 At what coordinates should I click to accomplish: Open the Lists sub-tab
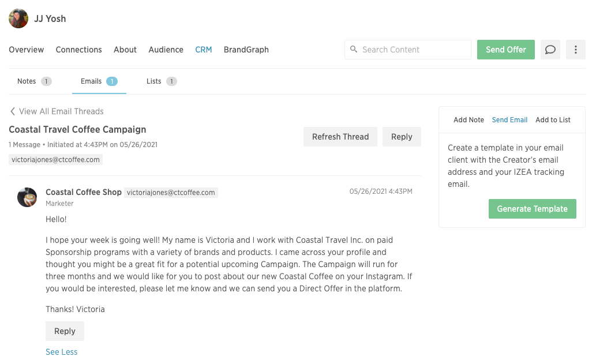[x=162, y=81]
